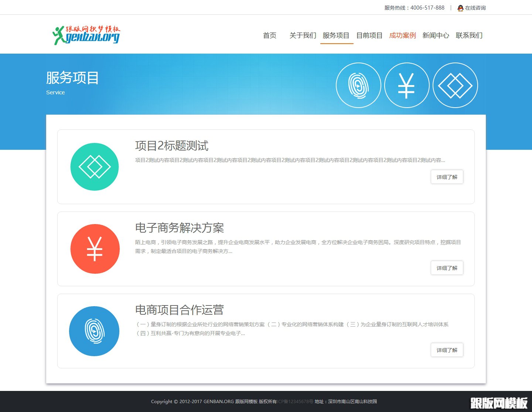The image size is (532, 412).
Task: Select the 成功案例 navigation item
Action: [402, 36]
